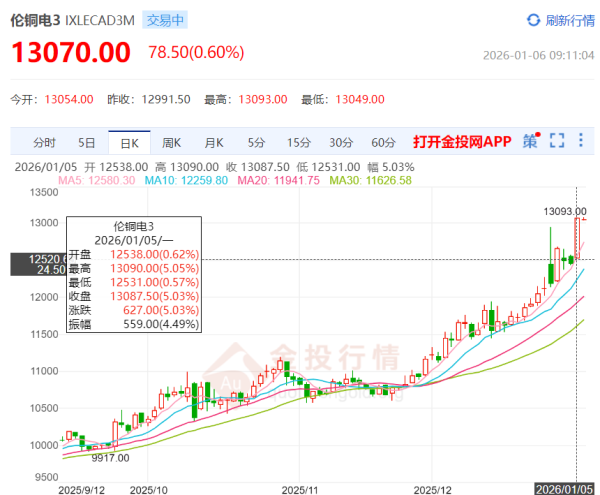Click the tooltip 涨跌 627.00(5.03%) row

pos(134,310)
